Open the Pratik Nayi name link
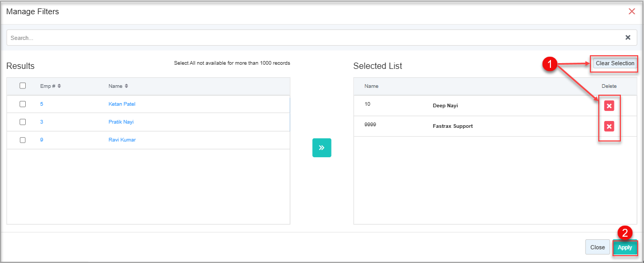This screenshot has height=263, width=644. 121,122
